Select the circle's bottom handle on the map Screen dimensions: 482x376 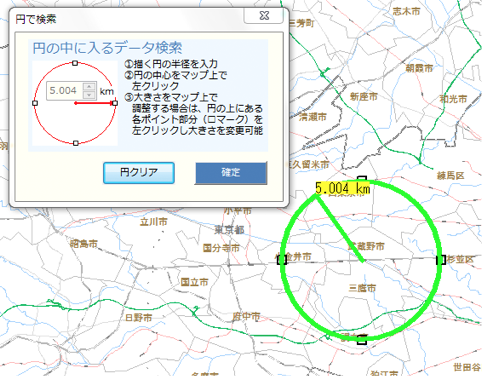pos(362,340)
